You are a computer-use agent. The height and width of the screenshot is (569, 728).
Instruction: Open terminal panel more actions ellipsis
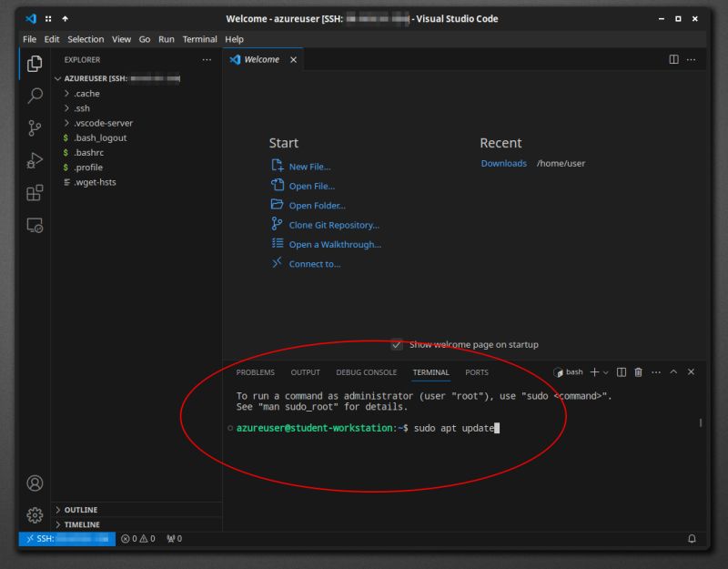coord(656,372)
